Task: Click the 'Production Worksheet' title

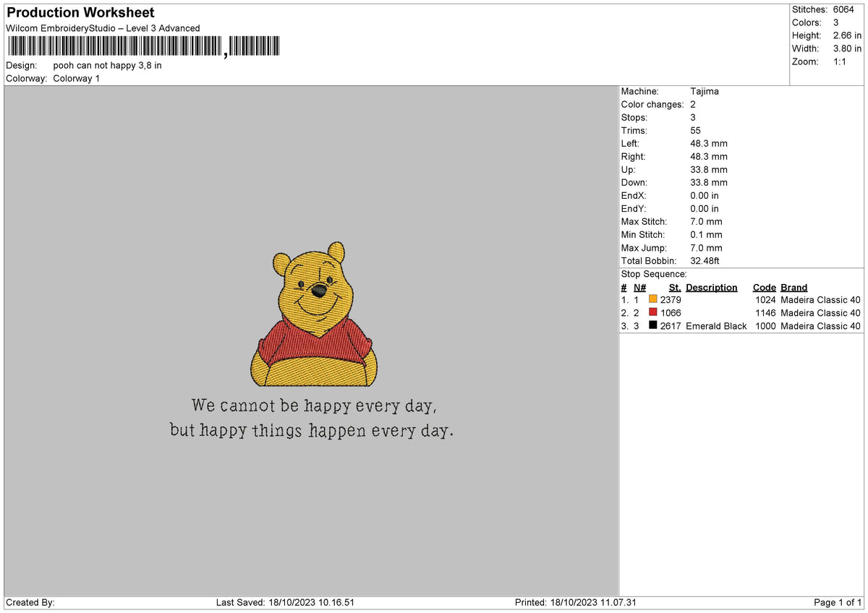Action: pyautogui.click(x=80, y=13)
